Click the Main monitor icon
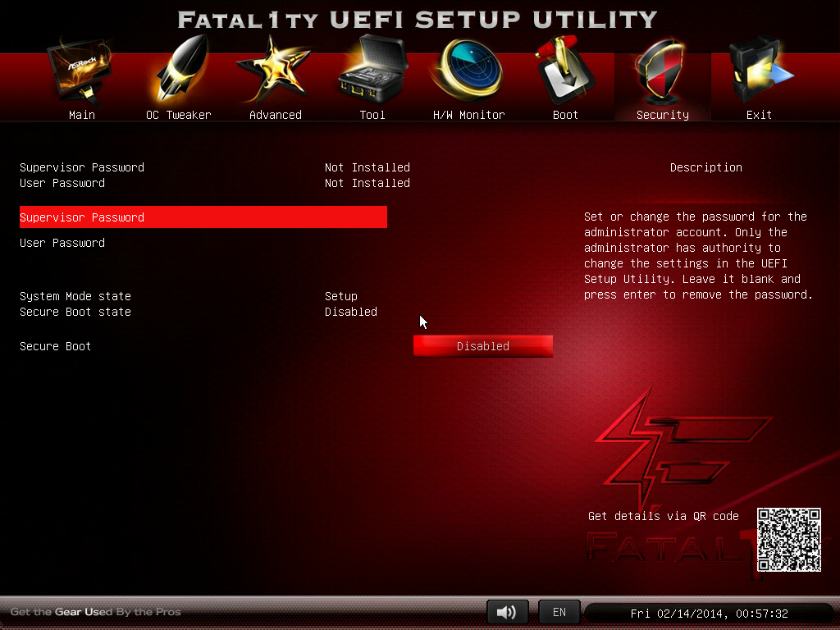The height and width of the screenshot is (630, 840). click(x=81, y=74)
